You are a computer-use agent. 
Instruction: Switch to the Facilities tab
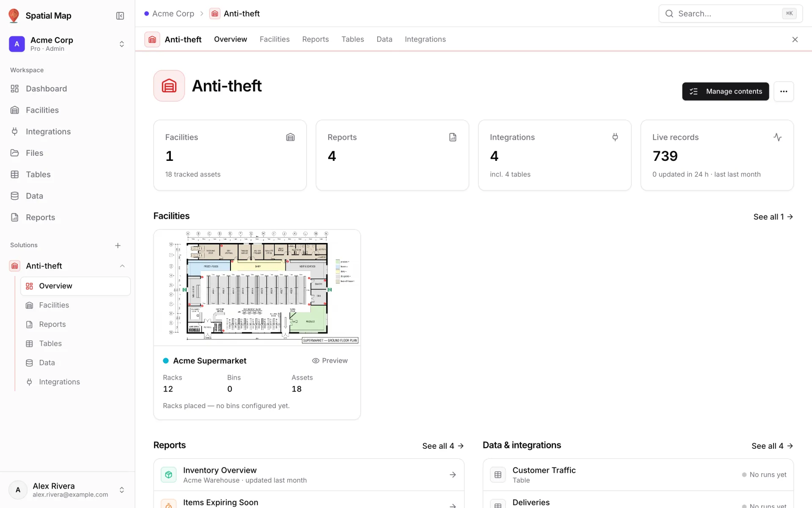[x=274, y=39]
